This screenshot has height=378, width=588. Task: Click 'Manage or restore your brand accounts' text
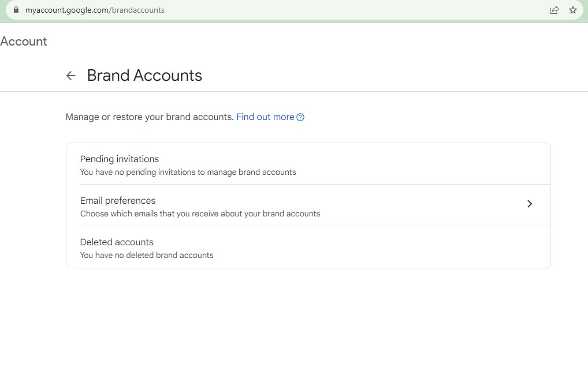coord(150,117)
